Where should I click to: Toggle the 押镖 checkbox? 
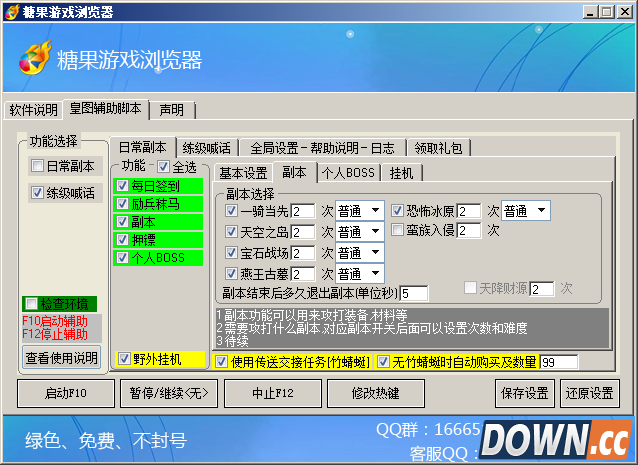122,240
